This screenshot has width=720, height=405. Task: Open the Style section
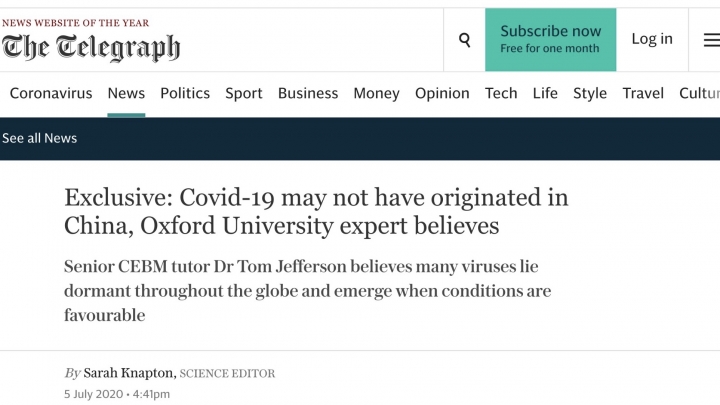[x=590, y=93]
